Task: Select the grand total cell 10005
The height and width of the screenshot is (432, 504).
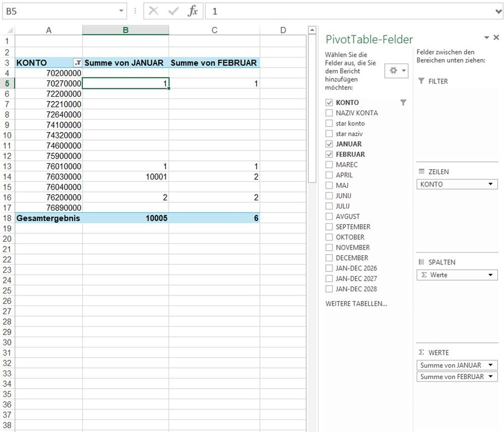Action: coord(125,218)
